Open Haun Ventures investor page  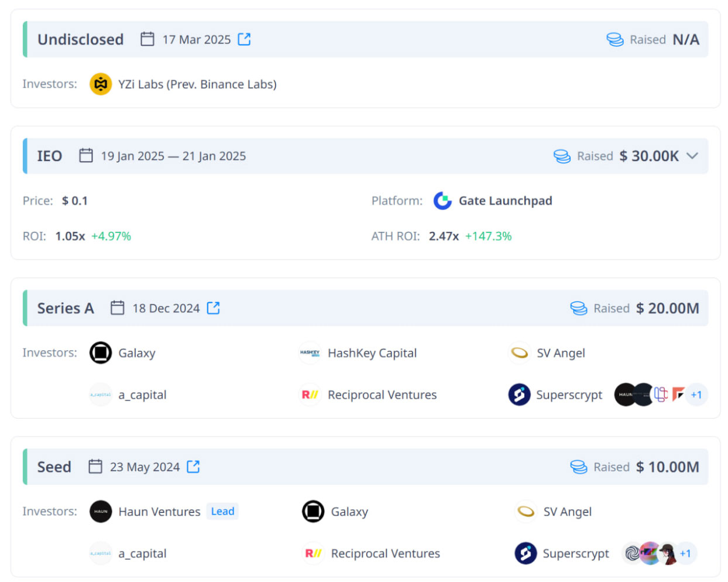(x=159, y=512)
